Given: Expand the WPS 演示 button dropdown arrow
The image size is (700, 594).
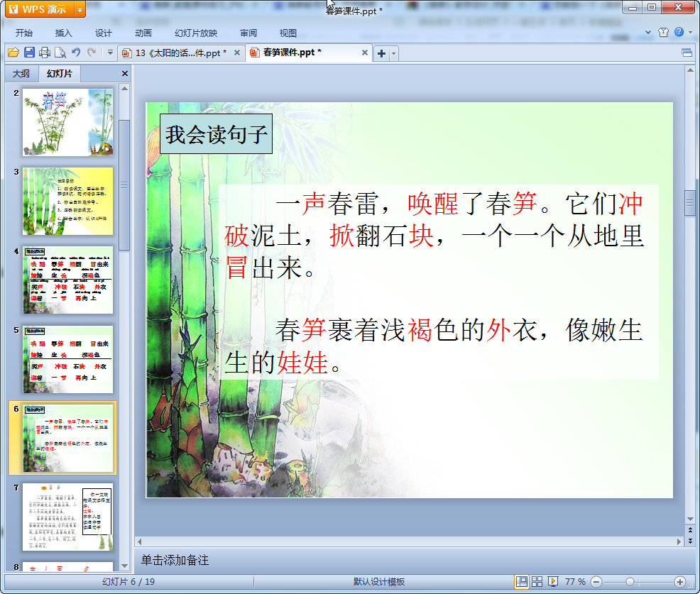Looking at the screenshot, I should pyautogui.click(x=80, y=9).
